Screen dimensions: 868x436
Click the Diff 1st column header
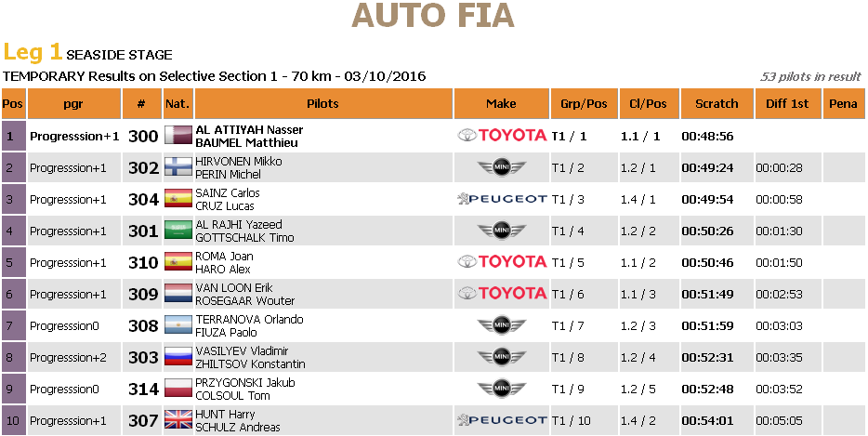coord(787,103)
